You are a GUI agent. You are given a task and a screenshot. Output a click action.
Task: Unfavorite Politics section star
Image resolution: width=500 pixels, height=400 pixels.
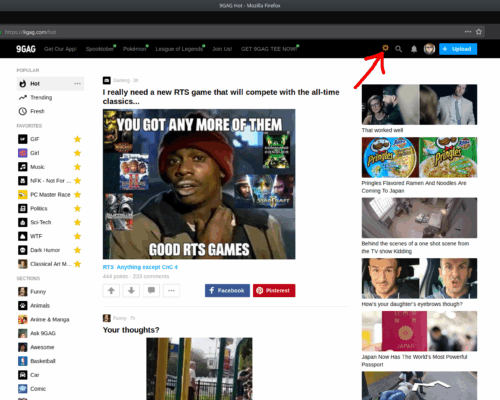tap(77, 208)
